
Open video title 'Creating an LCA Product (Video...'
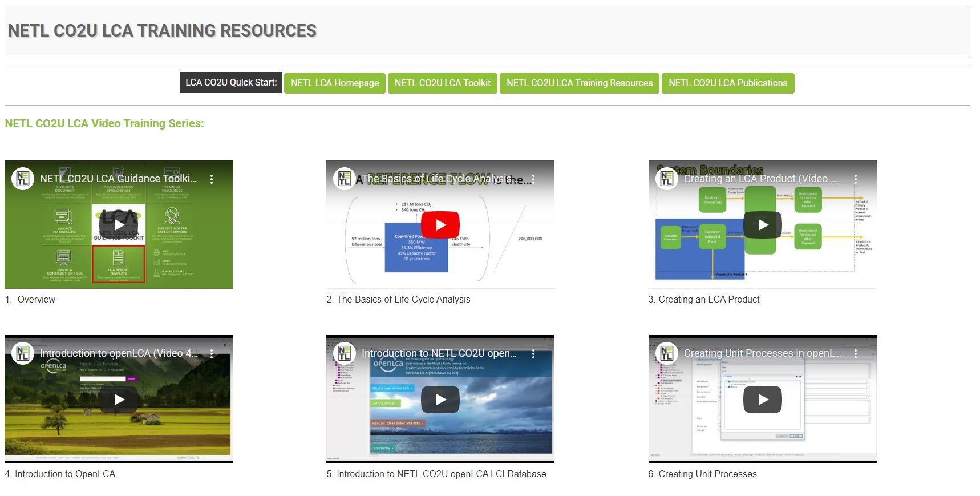[x=761, y=179]
